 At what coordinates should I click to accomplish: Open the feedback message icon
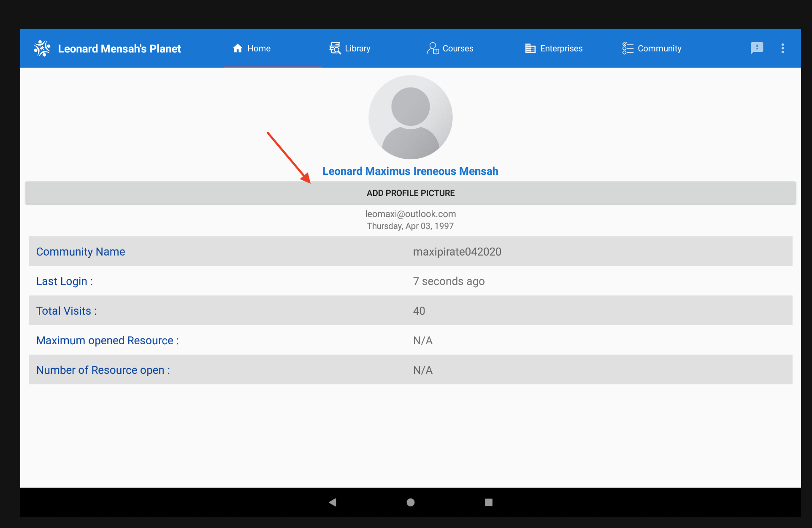point(757,48)
